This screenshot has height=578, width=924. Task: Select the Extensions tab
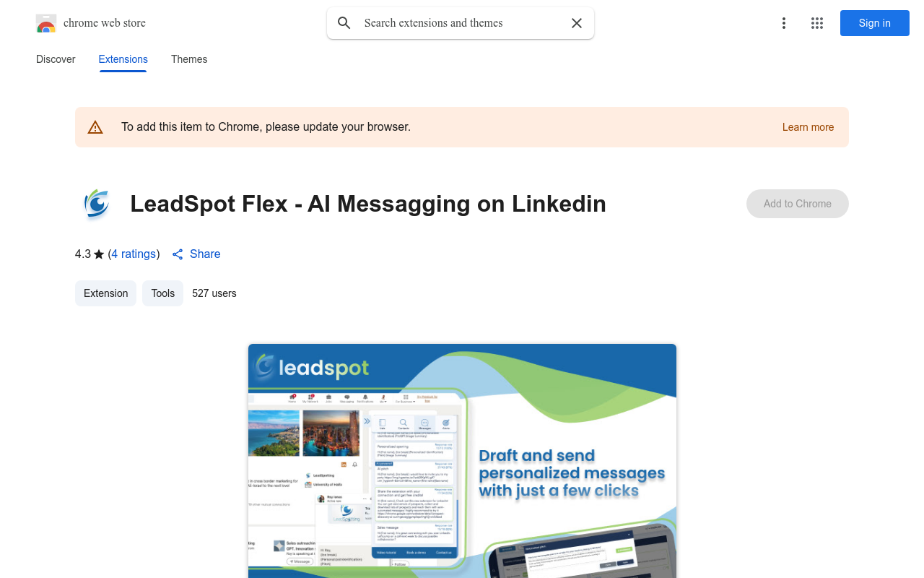(123, 59)
